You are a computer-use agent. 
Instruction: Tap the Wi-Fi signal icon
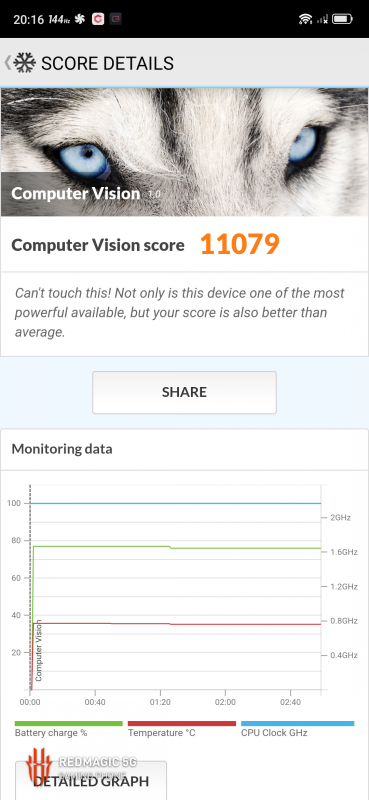[x=305, y=19]
